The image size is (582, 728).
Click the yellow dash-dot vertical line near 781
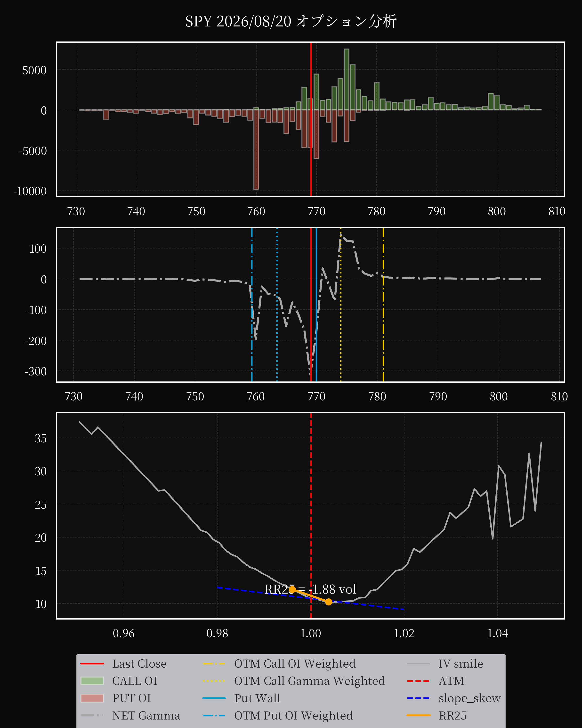383,305
